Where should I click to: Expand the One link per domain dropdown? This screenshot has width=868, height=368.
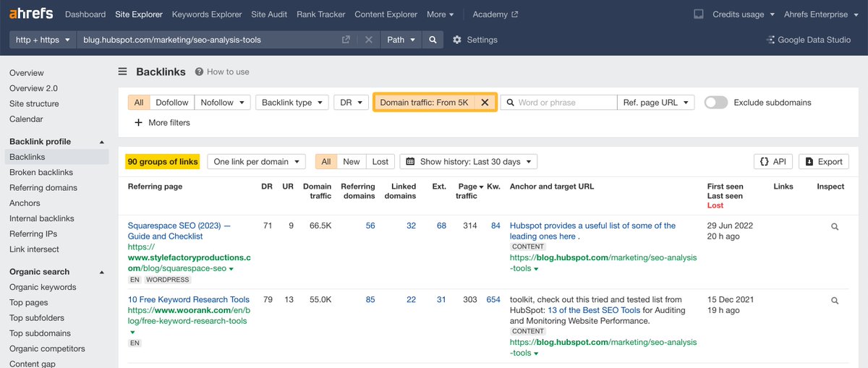pyautogui.click(x=257, y=162)
